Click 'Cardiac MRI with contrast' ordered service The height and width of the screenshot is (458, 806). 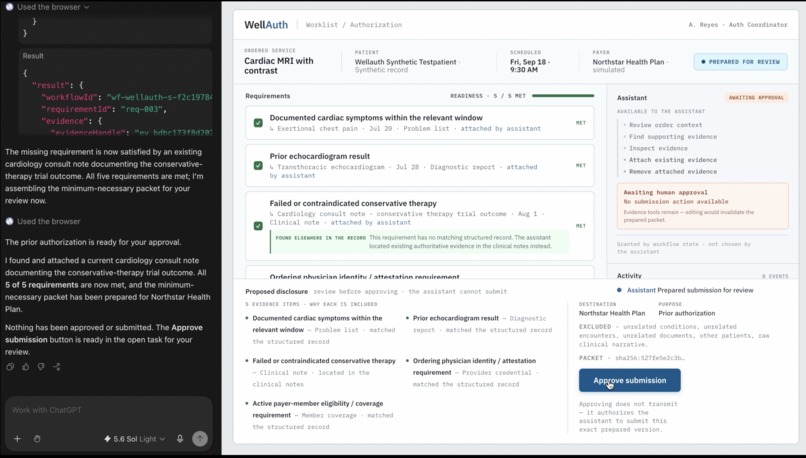(279, 66)
